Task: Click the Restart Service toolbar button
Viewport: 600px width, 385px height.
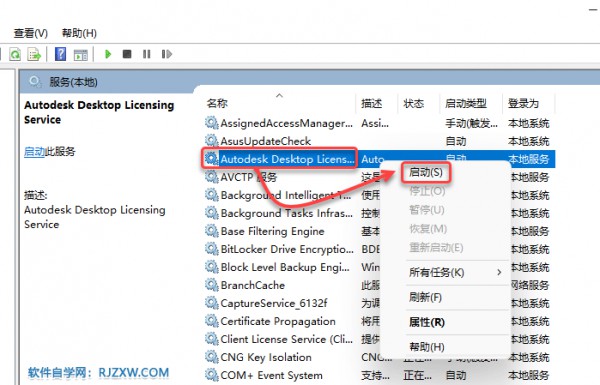Action: coord(166,54)
